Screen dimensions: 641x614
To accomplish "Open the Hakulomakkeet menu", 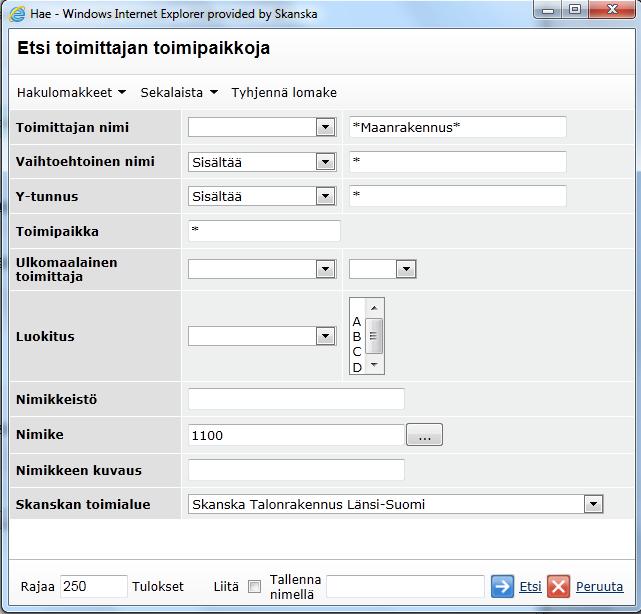I will pos(71,92).
